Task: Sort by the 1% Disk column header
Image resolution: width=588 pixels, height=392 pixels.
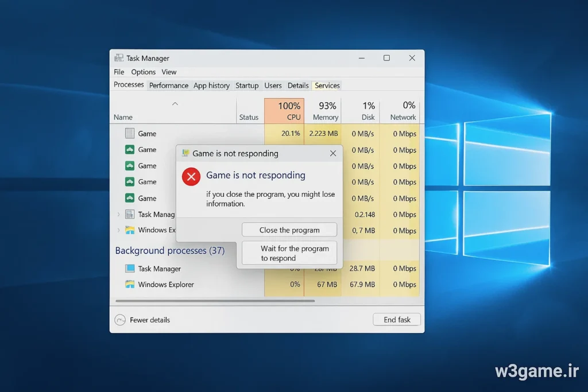Action: (x=361, y=111)
